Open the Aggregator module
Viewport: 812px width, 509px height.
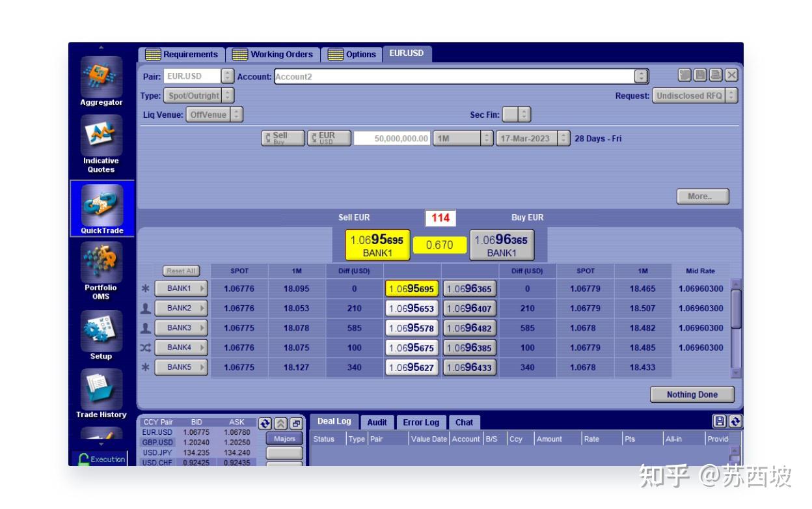coord(101,82)
